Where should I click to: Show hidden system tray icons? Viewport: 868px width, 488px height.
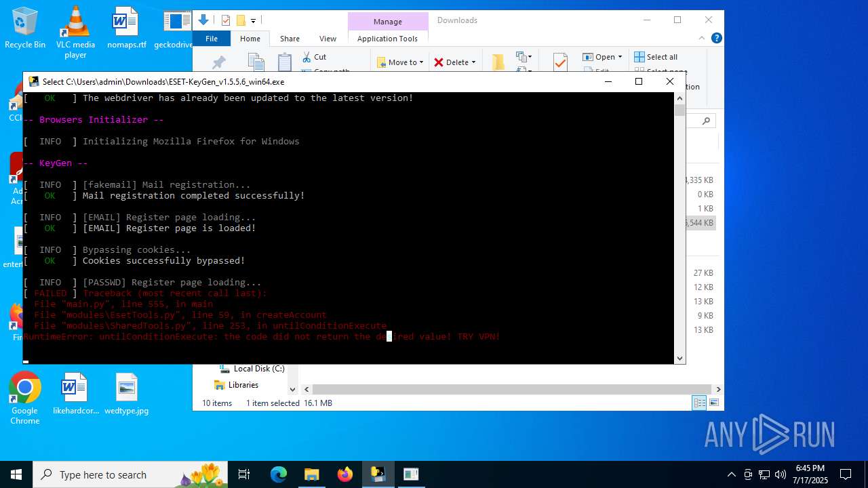tap(731, 474)
